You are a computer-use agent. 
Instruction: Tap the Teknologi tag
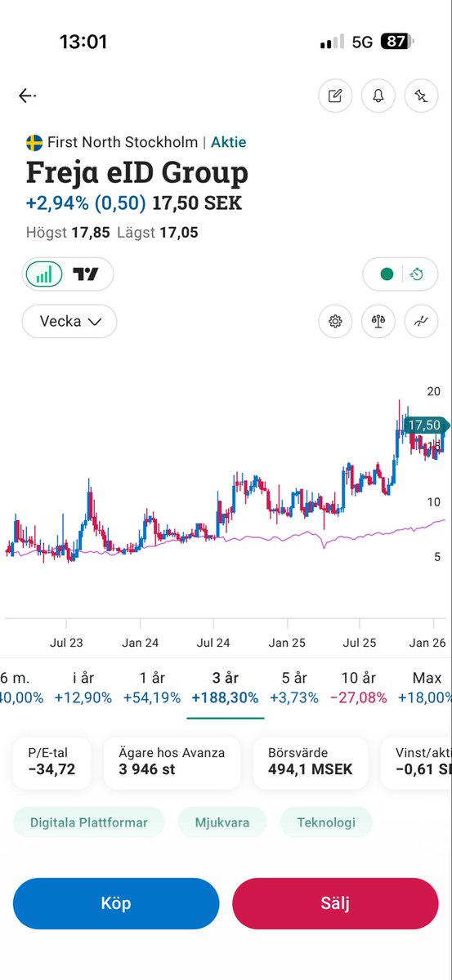click(326, 822)
